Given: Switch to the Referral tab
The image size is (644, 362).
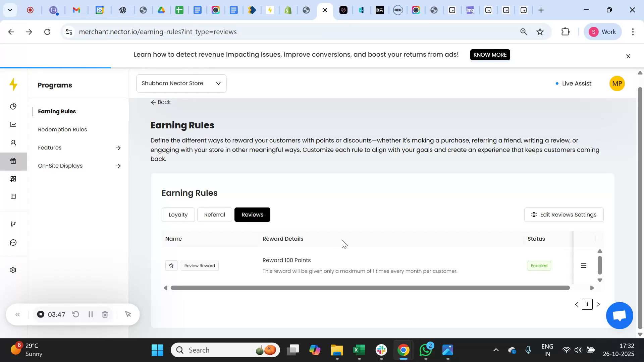Looking at the screenshot, I should pyautogui.click(x=214, y=215).
